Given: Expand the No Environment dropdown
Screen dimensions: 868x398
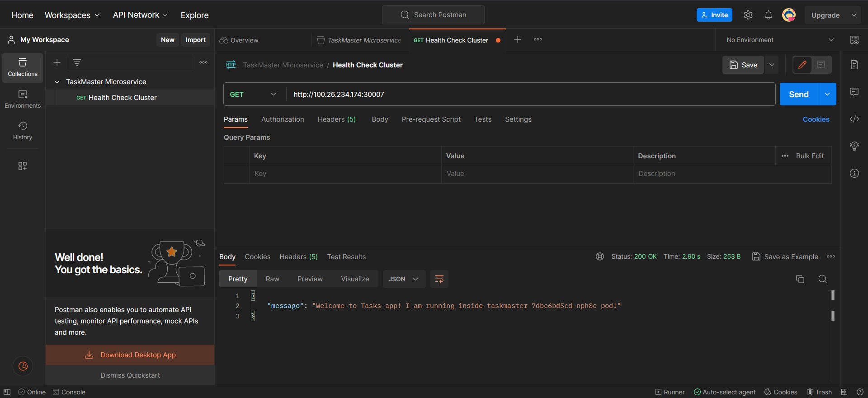Looking at the screenshot, I should [780, 40].
